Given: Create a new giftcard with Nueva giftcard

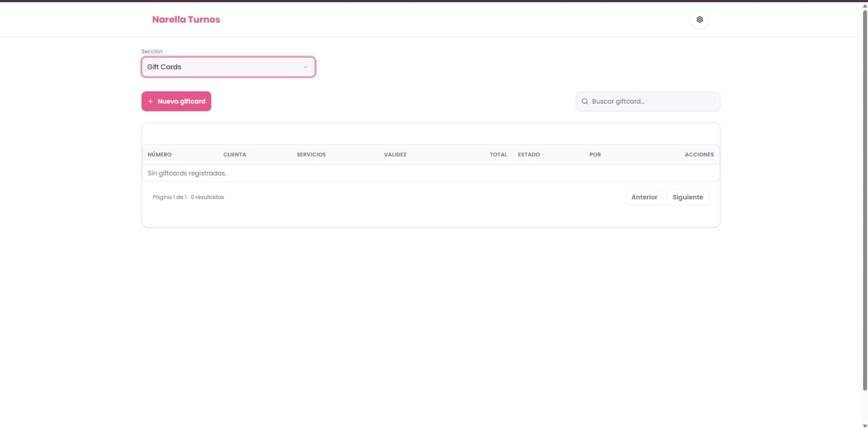Looking at the screenshot, I should [176, 101].
